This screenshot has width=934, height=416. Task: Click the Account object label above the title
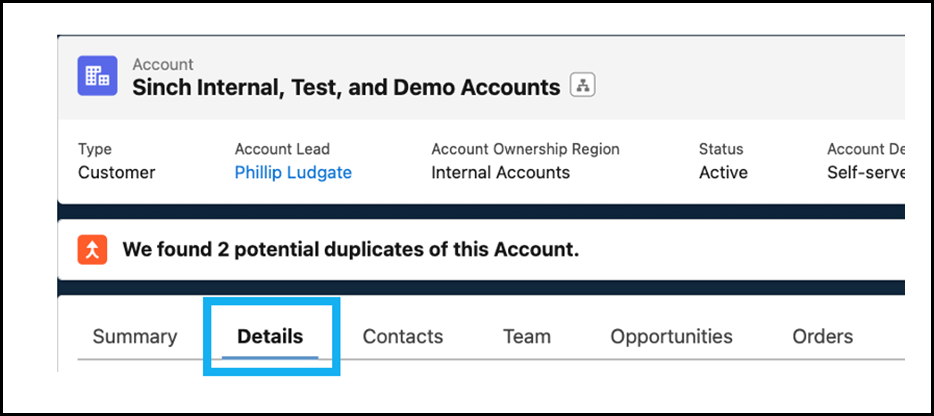tap(163, 64)
